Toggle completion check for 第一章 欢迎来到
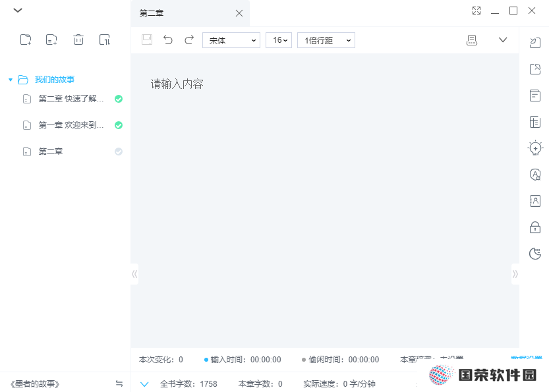This screenshot has width=549, height=392. coord(119,125)
